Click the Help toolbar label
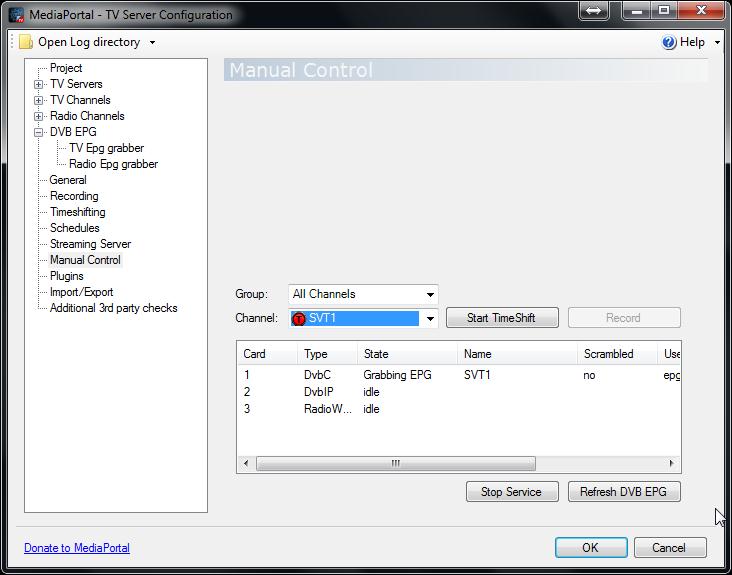Screen dimensions: 732x575 click(692, 42)
